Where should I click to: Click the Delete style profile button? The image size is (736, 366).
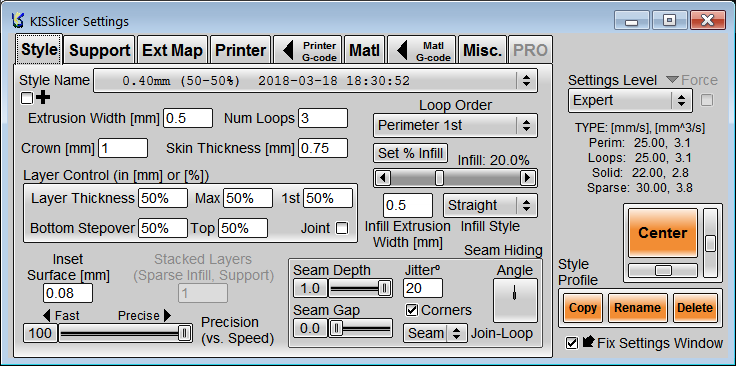tap(695, 308)
